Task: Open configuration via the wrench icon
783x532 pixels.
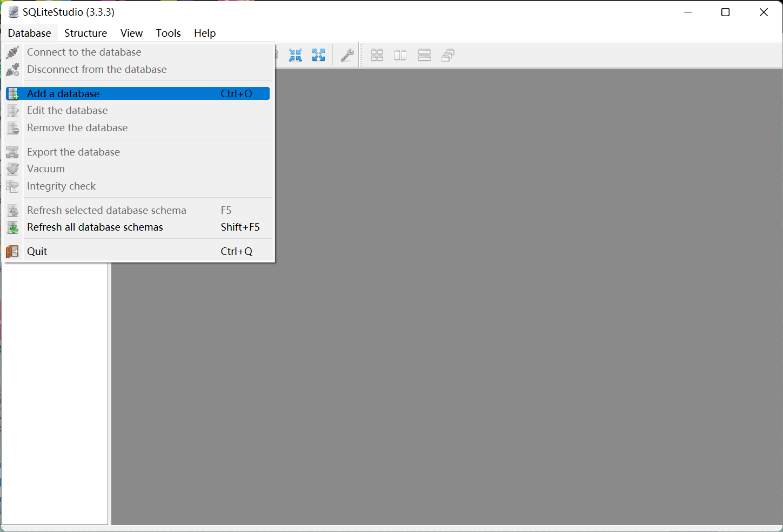Action: [x=347, y=55]
